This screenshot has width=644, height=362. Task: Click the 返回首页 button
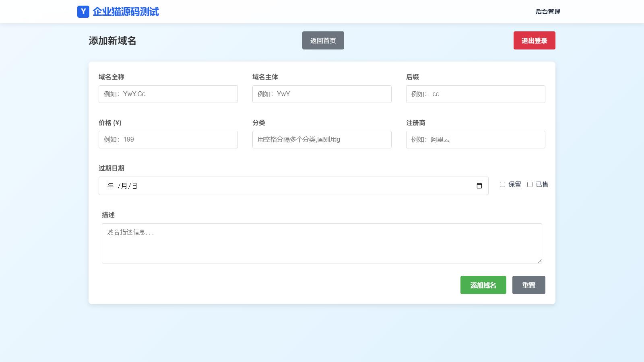tap(323, 41)
